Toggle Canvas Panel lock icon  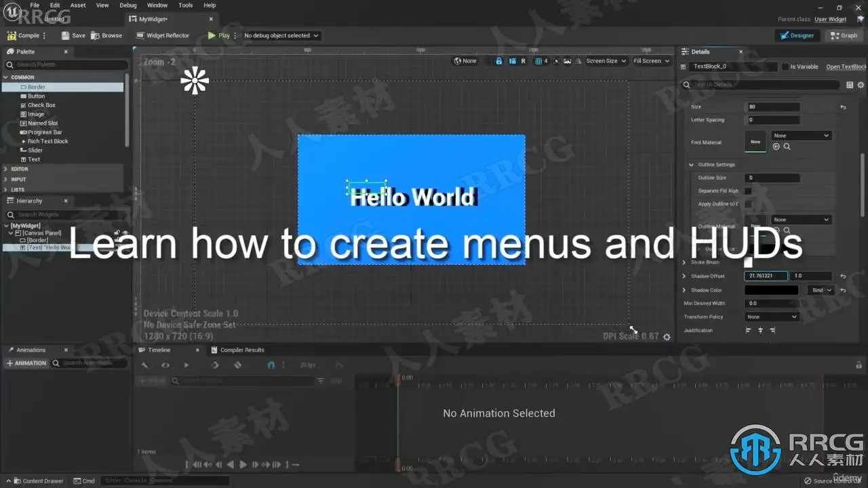coord(117,233)
